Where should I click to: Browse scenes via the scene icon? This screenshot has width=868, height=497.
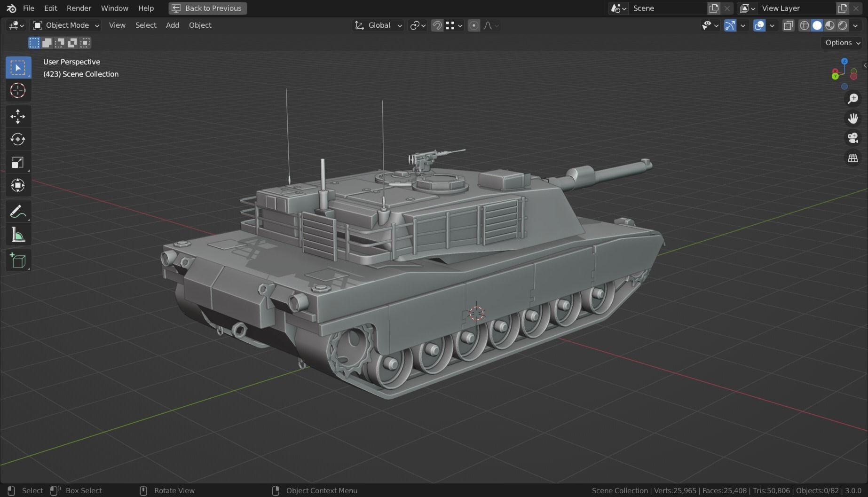[618, 8]
